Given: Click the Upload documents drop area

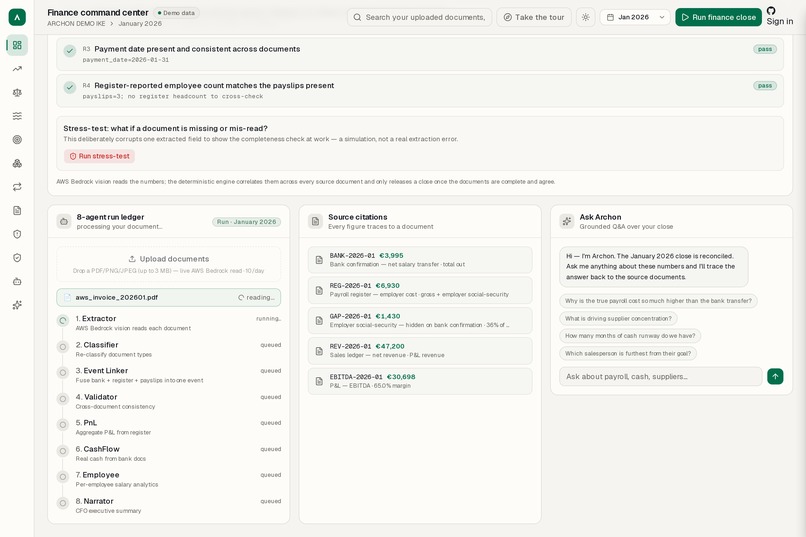Looking at the screenshot, I should (169, 264).
